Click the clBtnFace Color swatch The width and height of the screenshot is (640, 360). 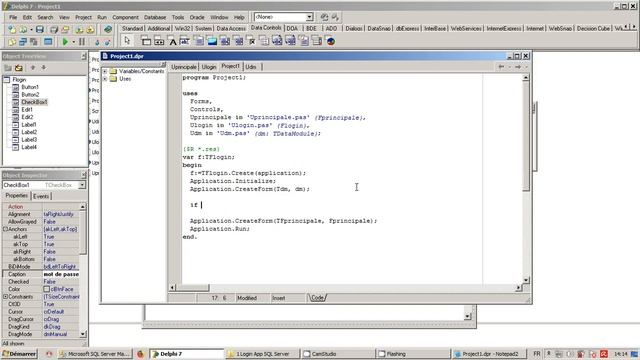[x=47, y=289]
